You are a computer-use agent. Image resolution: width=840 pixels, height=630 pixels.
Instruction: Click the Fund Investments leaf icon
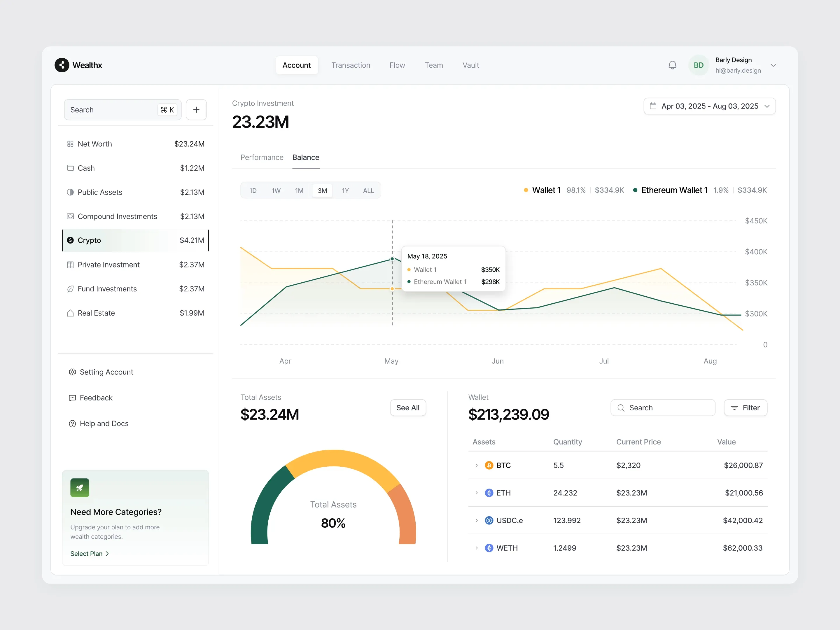click(x=70, y=289)
